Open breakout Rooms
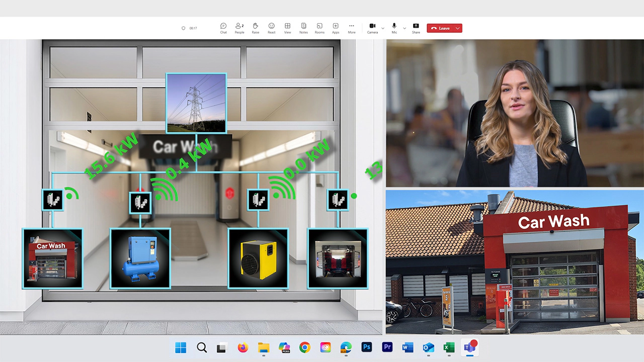The width and height of the screenshot is (644, 362). pyautogui.click(x=319, y=28)
